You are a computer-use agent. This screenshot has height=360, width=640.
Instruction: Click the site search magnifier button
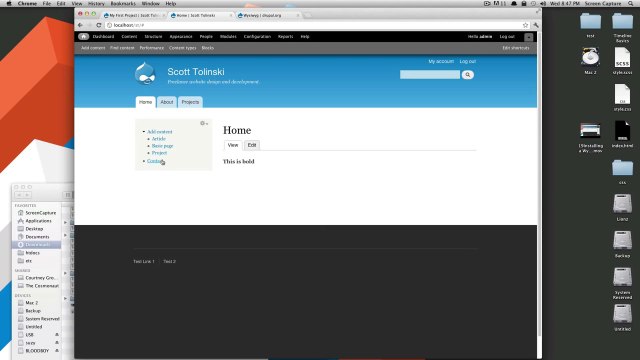click(x=468, y=75)
